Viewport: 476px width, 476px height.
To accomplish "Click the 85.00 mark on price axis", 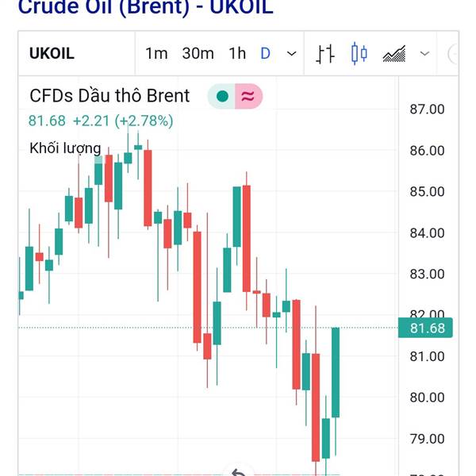I will pyautogui.click(x=427, y=191).
